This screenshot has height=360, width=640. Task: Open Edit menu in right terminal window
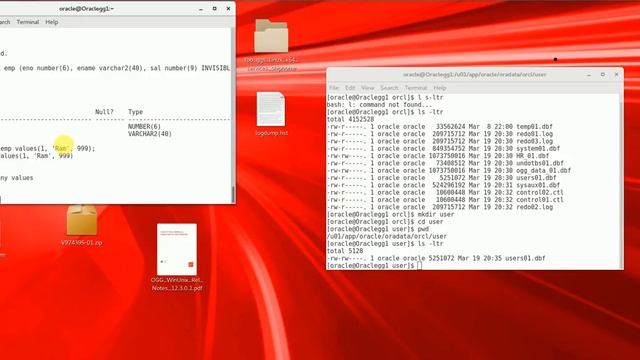tap(350, 88)
